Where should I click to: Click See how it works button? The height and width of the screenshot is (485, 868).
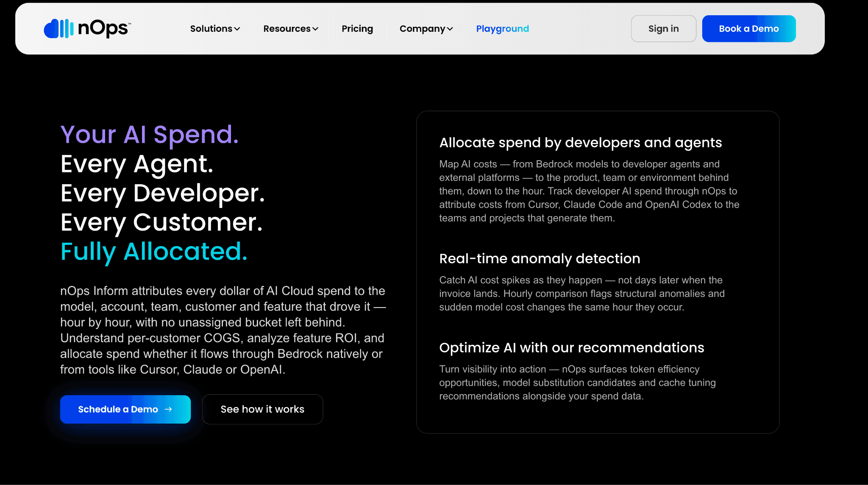pos(262,409)
